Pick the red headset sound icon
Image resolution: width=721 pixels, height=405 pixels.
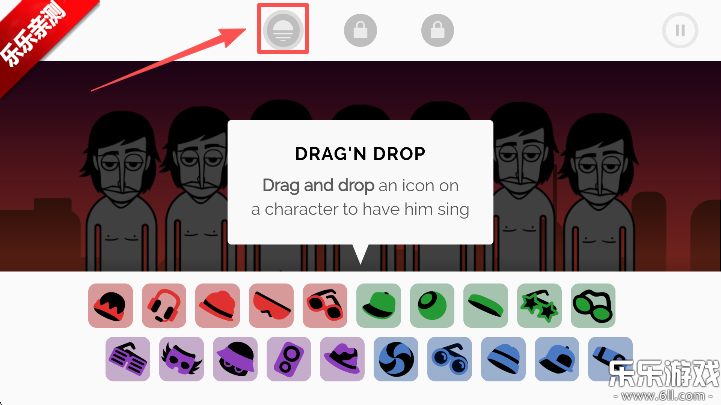tap(164, 306)
